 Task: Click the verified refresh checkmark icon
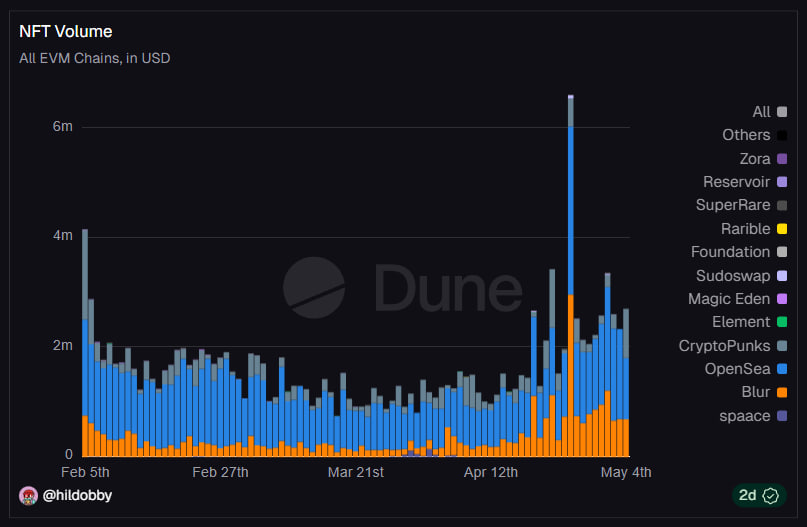pos(770,496)
